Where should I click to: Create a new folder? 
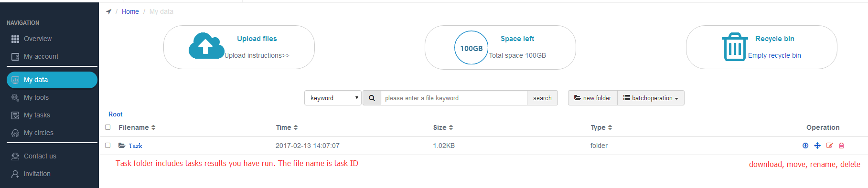pyautogui.click(x=592, y=98)
